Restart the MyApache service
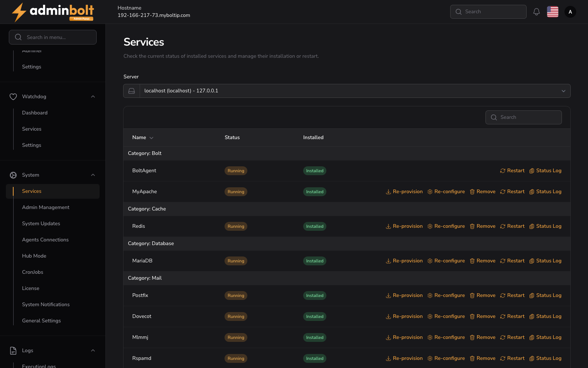This screenshot has height=368, width=588. point(512,192)
